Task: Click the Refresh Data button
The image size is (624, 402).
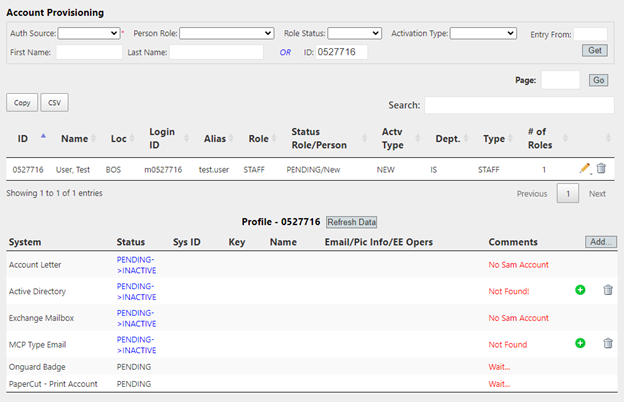Action: [351, 222]
